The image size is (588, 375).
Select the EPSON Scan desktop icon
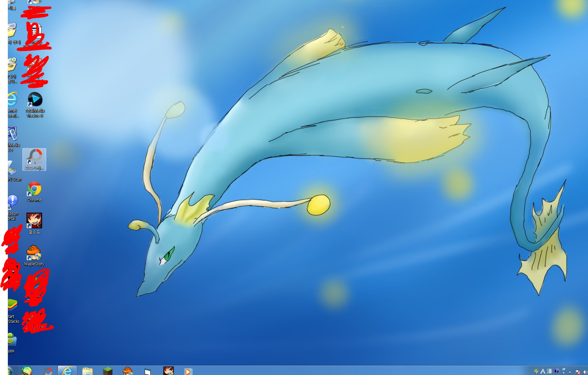[12, 168]
